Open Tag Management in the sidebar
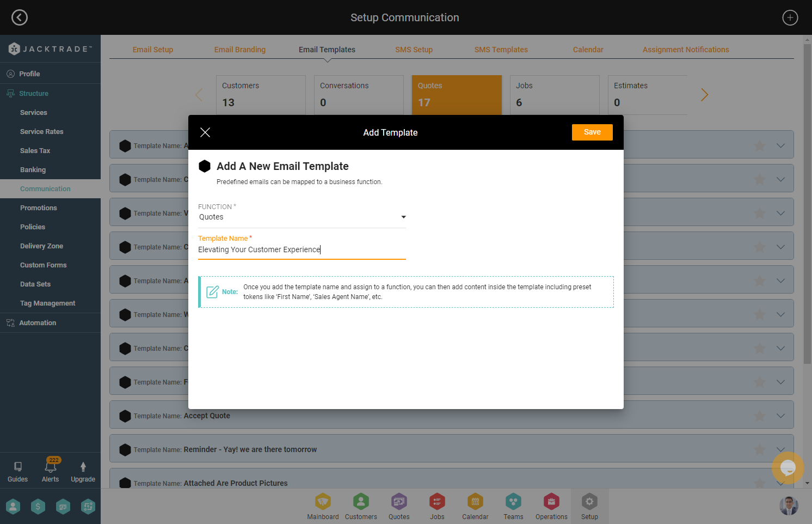812x524 pixels. click(x=48, y=303)
